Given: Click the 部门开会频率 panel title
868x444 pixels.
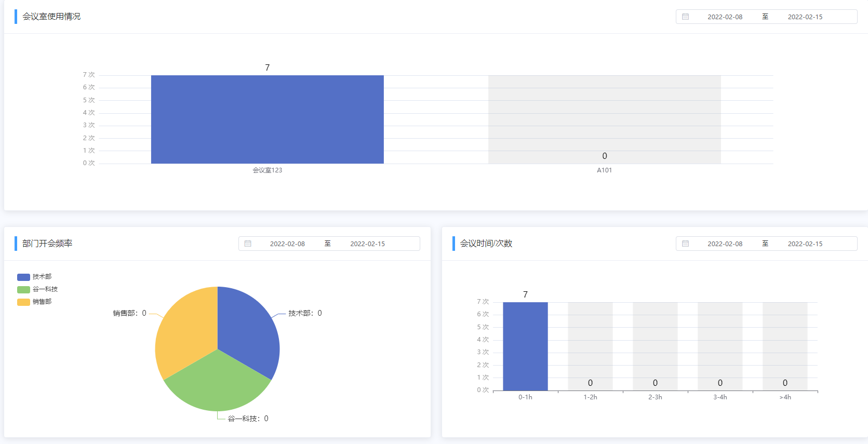Looking at the screenshot, I should [47, 244].
